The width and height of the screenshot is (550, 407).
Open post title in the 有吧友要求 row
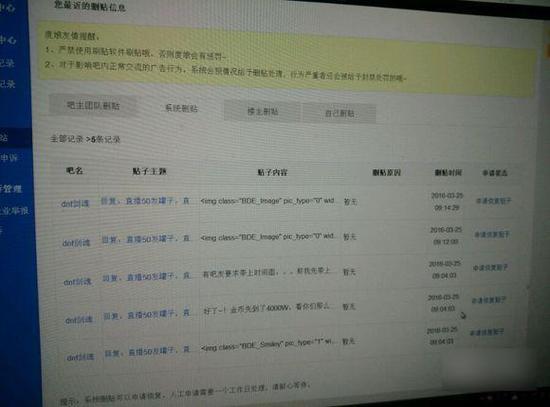click(x=147, y=277)
